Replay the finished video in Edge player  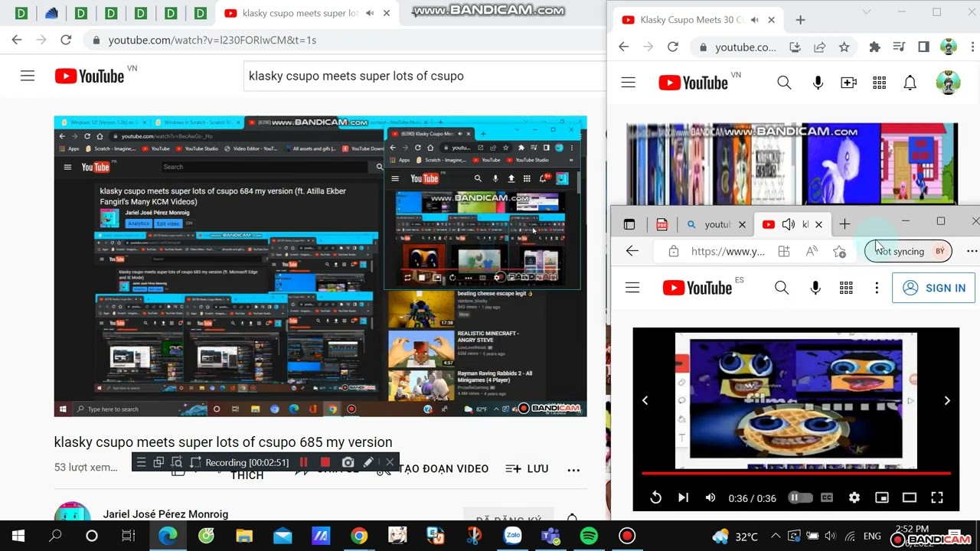point(655,497)
